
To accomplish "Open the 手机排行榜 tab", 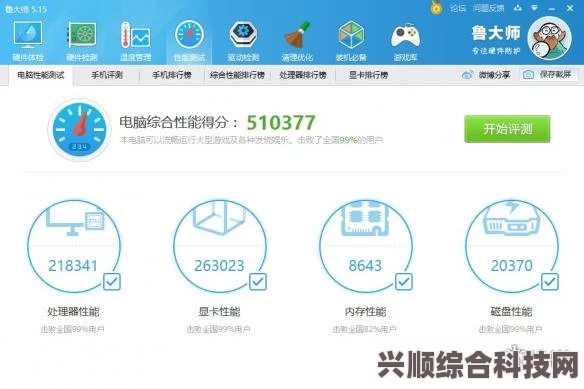I will 172,75.
